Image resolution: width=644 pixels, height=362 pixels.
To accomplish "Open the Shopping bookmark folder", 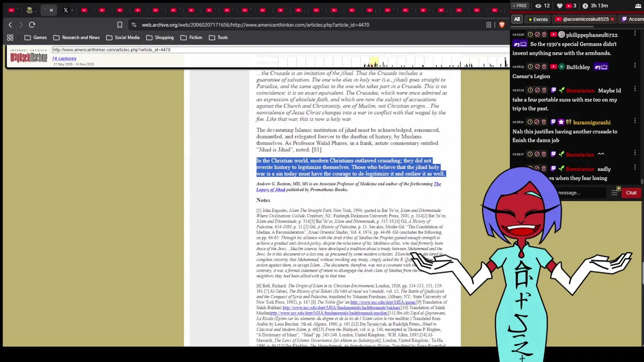I will point(159,37).
